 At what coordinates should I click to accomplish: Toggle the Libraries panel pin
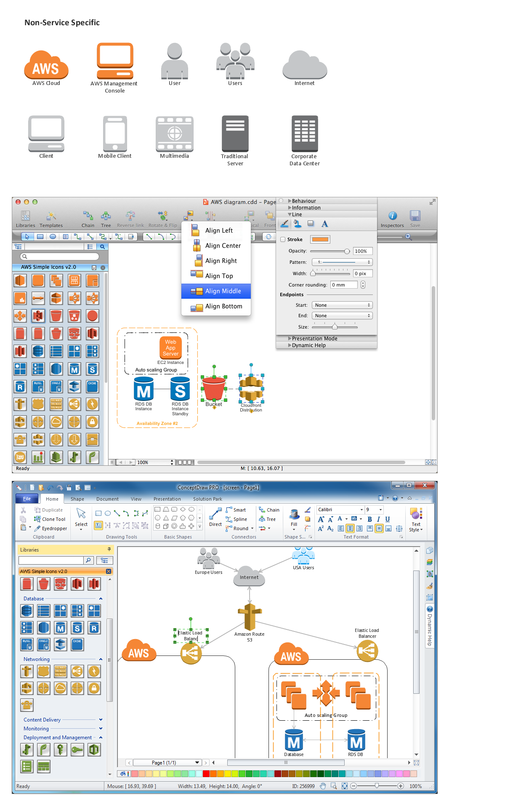pyautogui.click(x=109, y=549)
